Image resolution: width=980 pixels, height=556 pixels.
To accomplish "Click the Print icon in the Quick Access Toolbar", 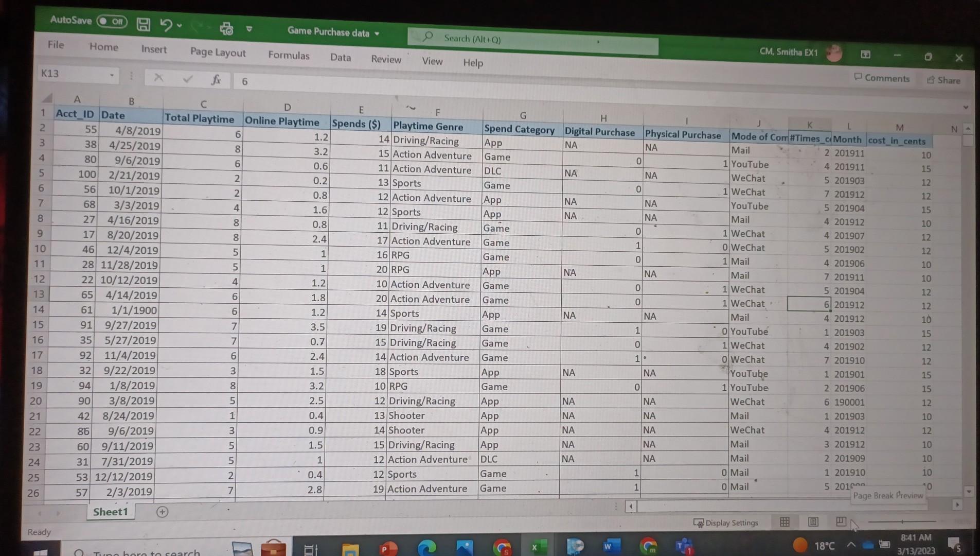I will coord(226,29).
